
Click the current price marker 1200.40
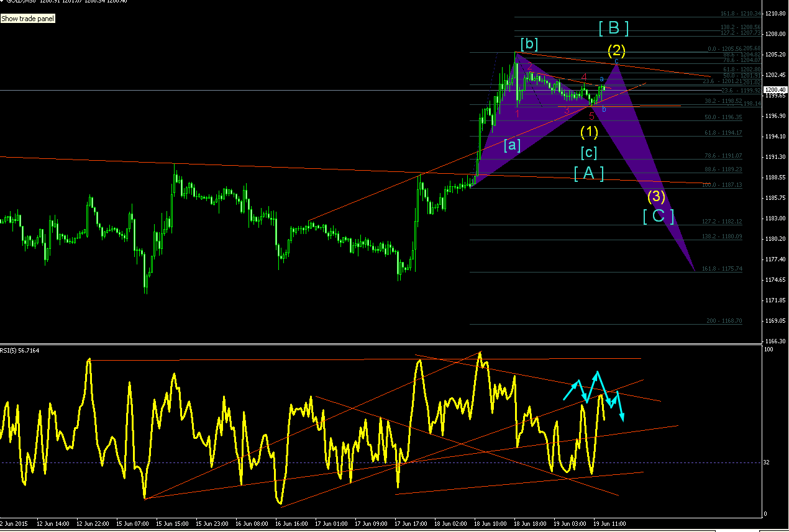click(x=775, y=90)
